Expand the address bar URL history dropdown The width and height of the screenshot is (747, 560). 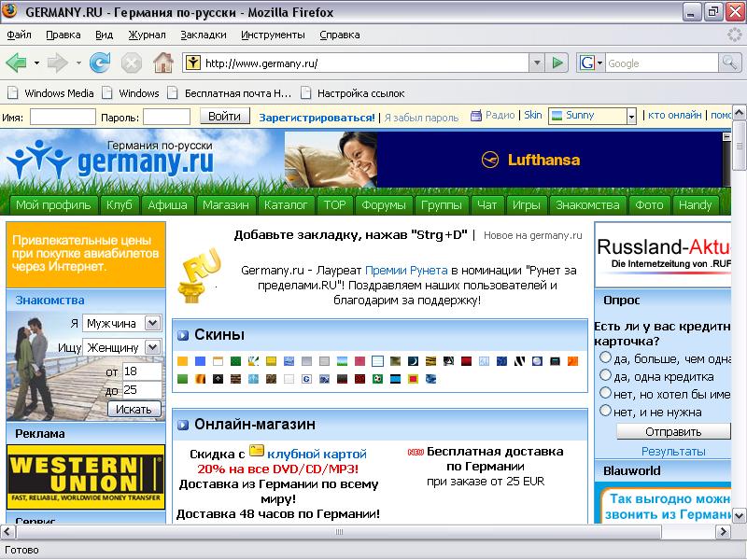click(x=536, y=63)
